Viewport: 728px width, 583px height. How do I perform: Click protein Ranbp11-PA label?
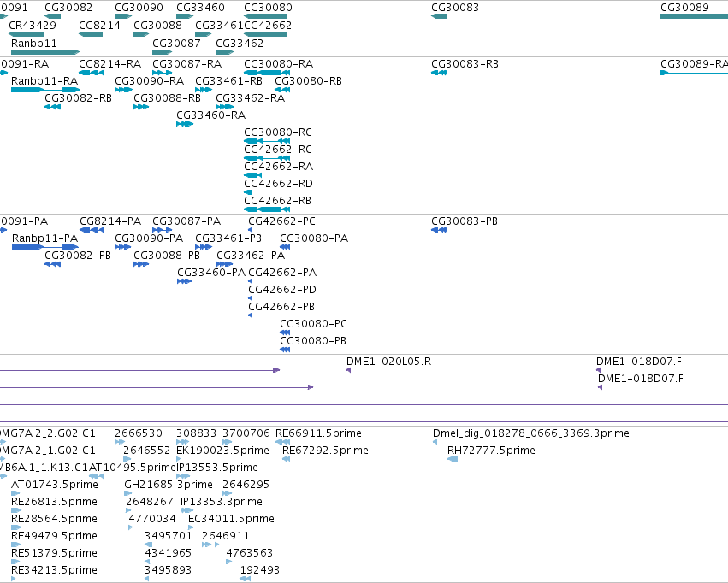44,238
